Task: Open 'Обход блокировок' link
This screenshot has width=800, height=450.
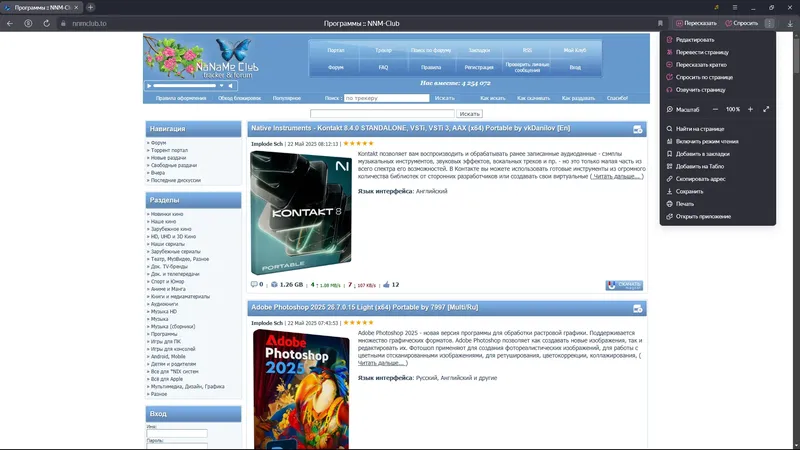Action: point(239,98)
